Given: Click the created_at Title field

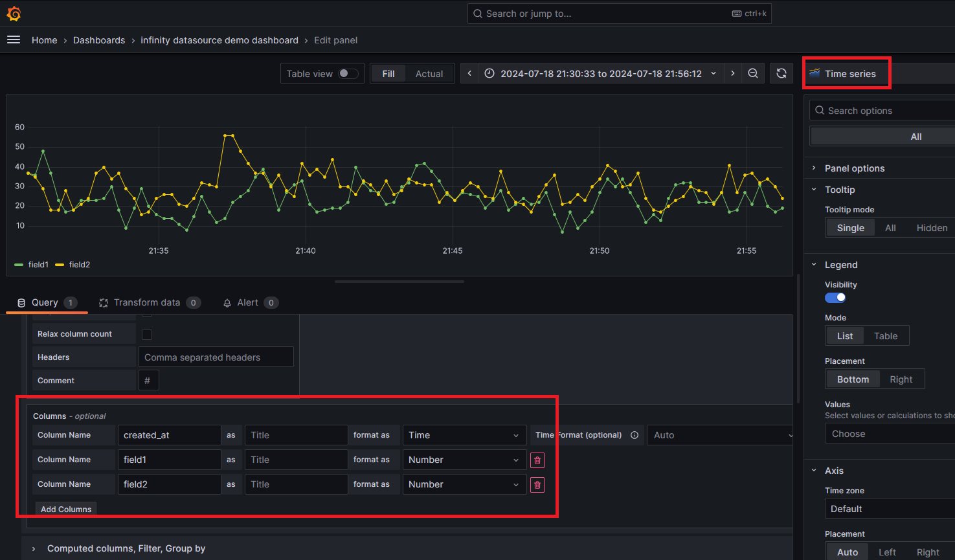Looking at the screenshot, I should (x=296, y=435).
